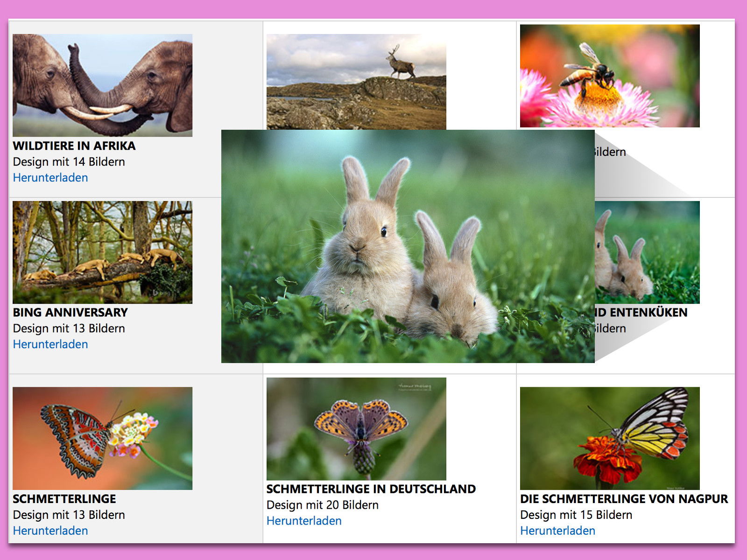Click 'Design mit 20 Bildern' text
This screenshot has width=747, height=560.
point(323,505)
